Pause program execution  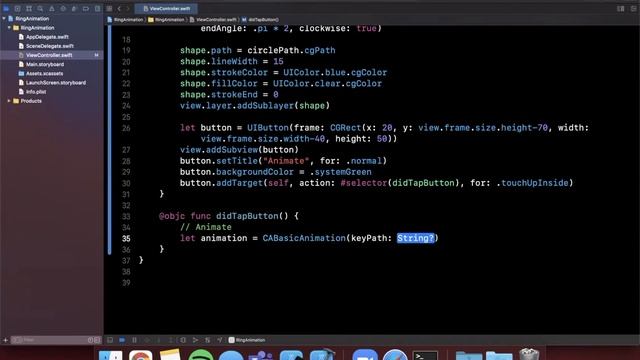tap(134, 340)
